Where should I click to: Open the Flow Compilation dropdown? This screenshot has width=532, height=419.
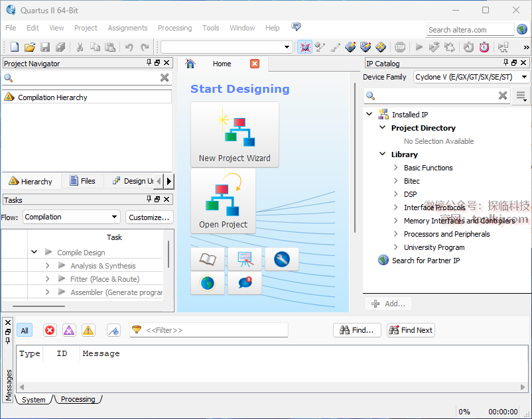pos(71,217)
